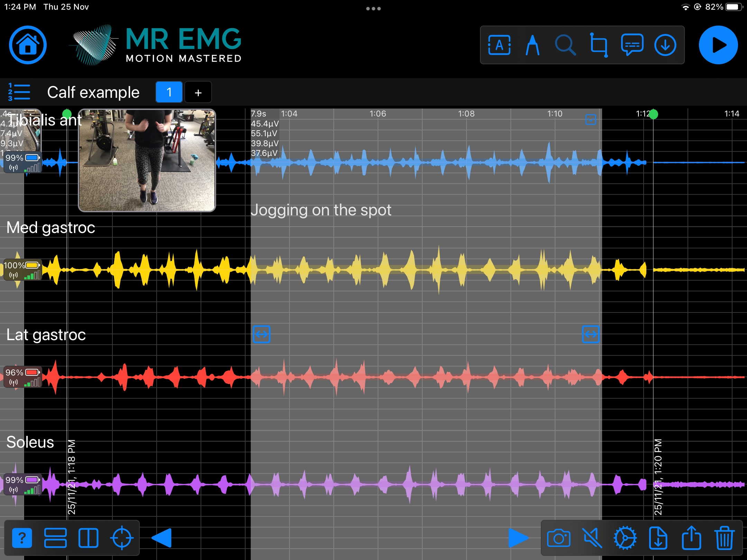Click the 'Lat gastroc' channel label
747x560 pixels.
click(x=46, y=335)
